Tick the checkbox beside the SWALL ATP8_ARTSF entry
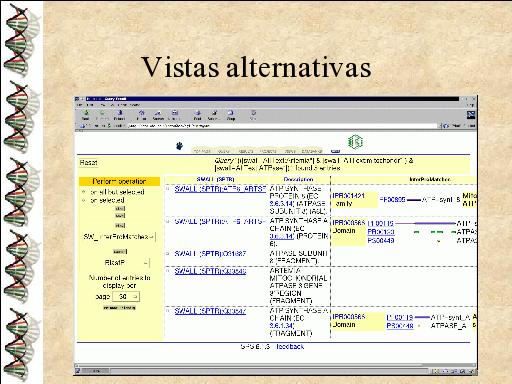 (x=168, y=189)
